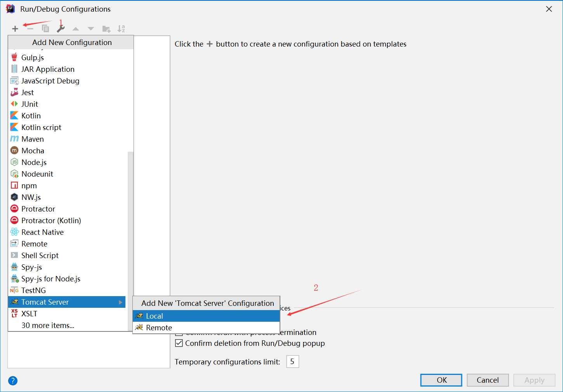Click the Create New Folder icon
Image resolution: width=563 pixels, height=392 pixels.
(x=106, y=29)
